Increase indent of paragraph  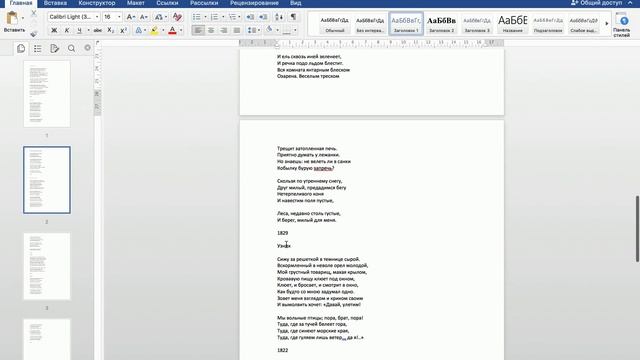[263, 17]
